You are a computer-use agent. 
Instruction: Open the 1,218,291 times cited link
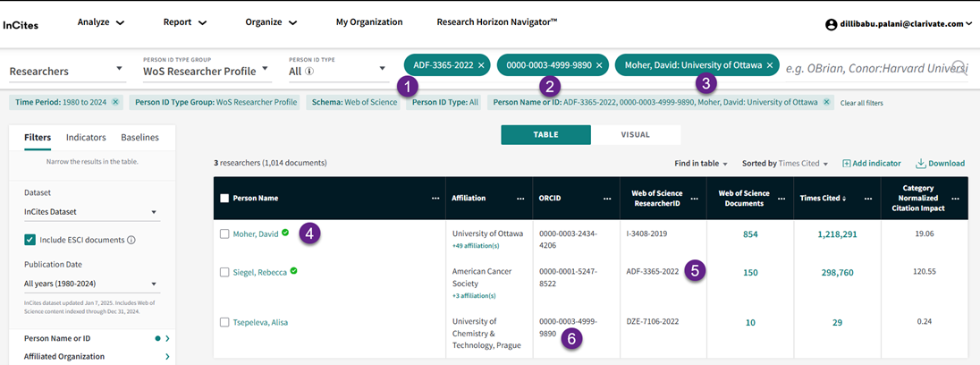click(x=837, y=234)
